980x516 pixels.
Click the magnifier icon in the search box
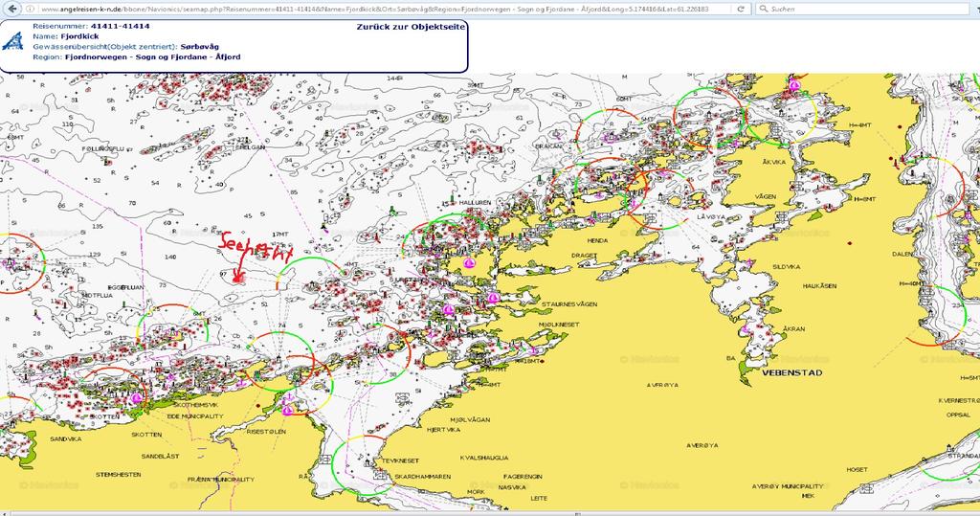762,8
